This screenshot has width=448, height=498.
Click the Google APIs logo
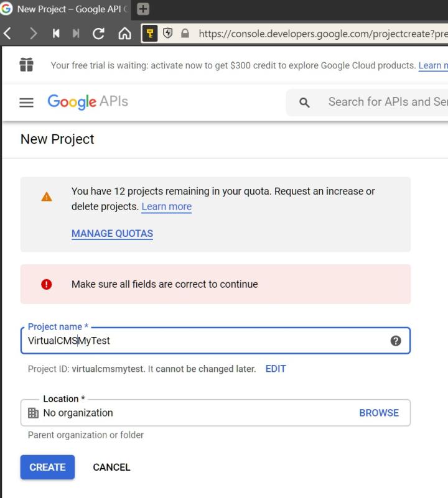88,102
